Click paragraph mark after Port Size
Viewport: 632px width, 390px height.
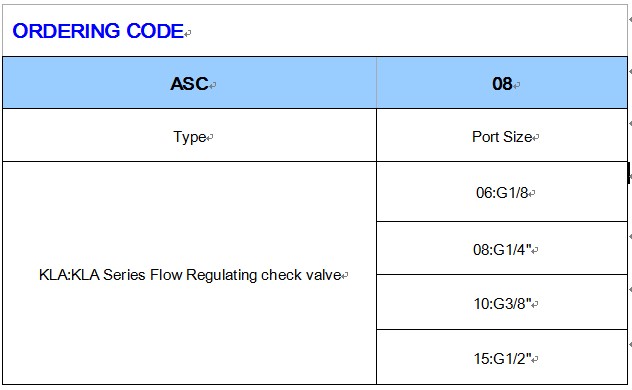(536, 139)
